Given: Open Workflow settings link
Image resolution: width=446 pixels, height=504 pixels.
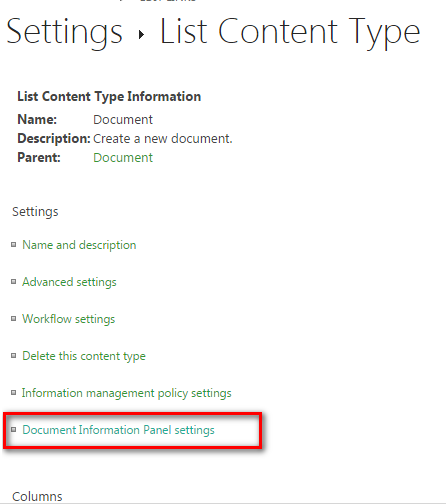Looking at the screenshot, I should (x=69, y=319).
